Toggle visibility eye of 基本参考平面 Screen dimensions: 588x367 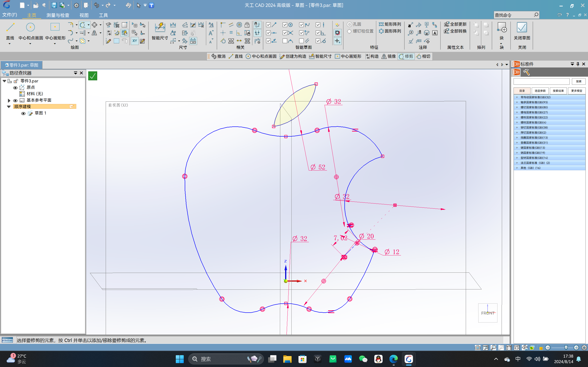pyautogui.click(x=15, y=101)
